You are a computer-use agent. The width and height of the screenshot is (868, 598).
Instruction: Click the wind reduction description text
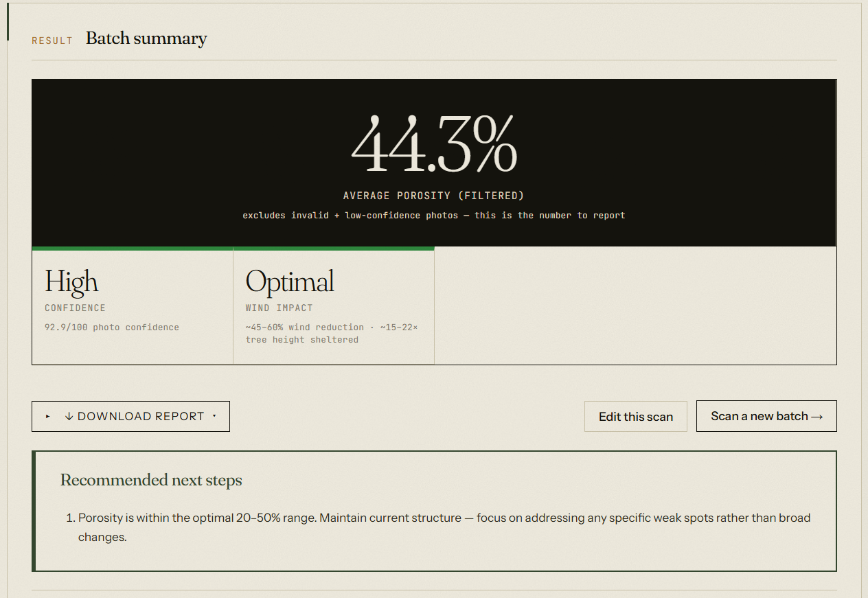point(332,333)
